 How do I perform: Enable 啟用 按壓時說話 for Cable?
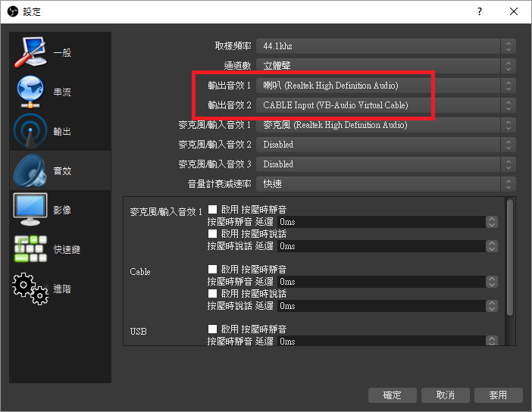point(212,293)
